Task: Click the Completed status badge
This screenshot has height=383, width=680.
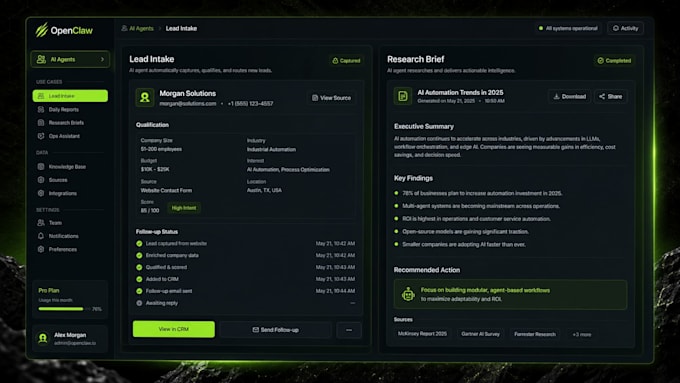Action: (614, 61)
